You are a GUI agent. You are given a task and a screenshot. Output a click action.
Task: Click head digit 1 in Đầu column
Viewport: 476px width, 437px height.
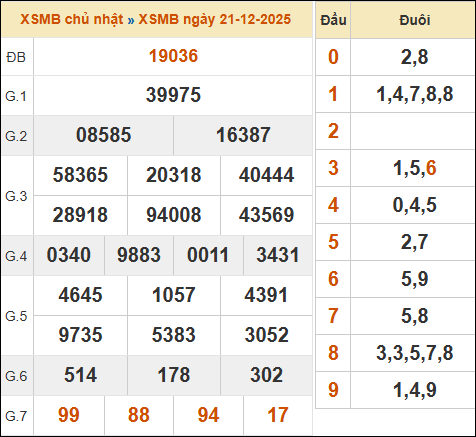click(333, 94)
